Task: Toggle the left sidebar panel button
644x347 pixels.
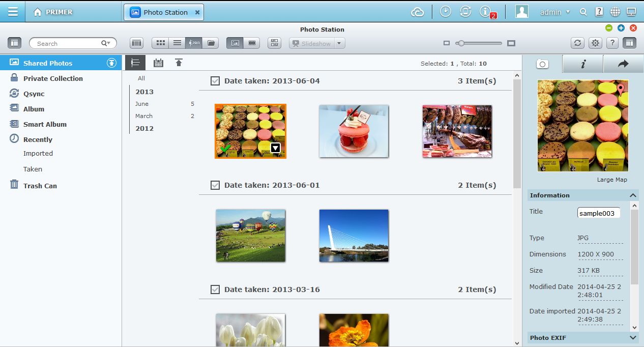Action: point(14,43)
